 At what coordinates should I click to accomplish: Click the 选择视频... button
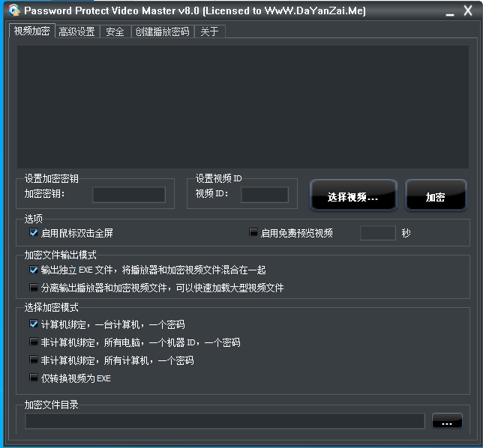(353, 195)
